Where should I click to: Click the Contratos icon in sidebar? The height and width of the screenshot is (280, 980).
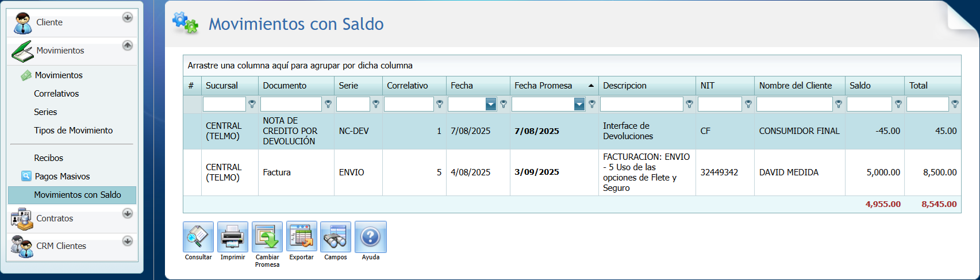coord(22,219)
